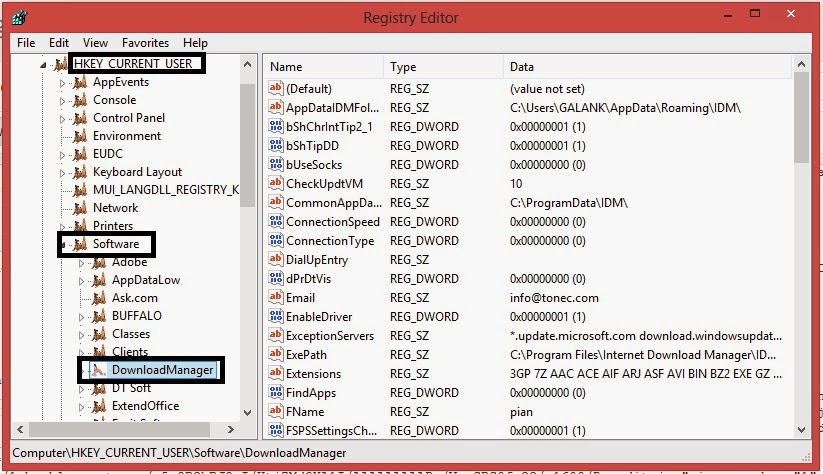Select the Software key
The height and width of the screenshot is (474, 823).
point(115,244)
